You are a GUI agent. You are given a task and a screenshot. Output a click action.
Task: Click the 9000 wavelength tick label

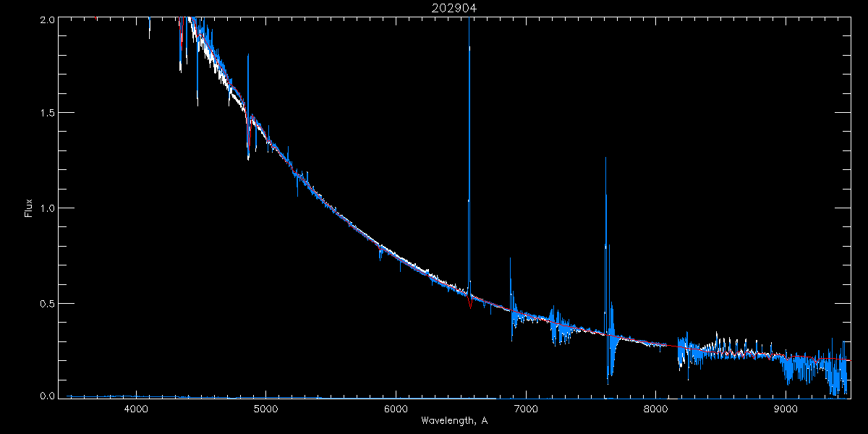click(786, 409)
